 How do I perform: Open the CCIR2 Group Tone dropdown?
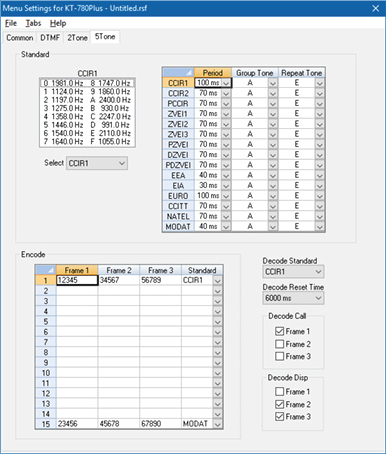click(273, 93)
